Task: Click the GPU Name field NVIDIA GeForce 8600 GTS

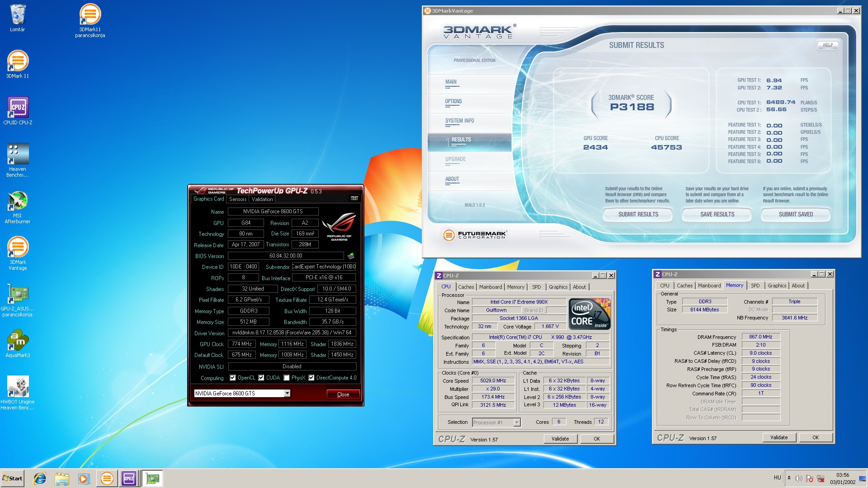Action: [x=273, y=211]
